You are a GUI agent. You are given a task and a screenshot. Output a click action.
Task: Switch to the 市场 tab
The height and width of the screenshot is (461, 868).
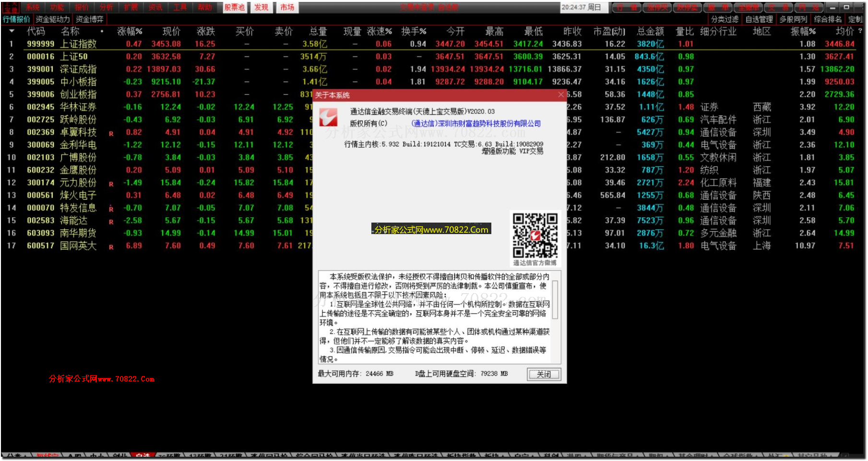[287, 7]
